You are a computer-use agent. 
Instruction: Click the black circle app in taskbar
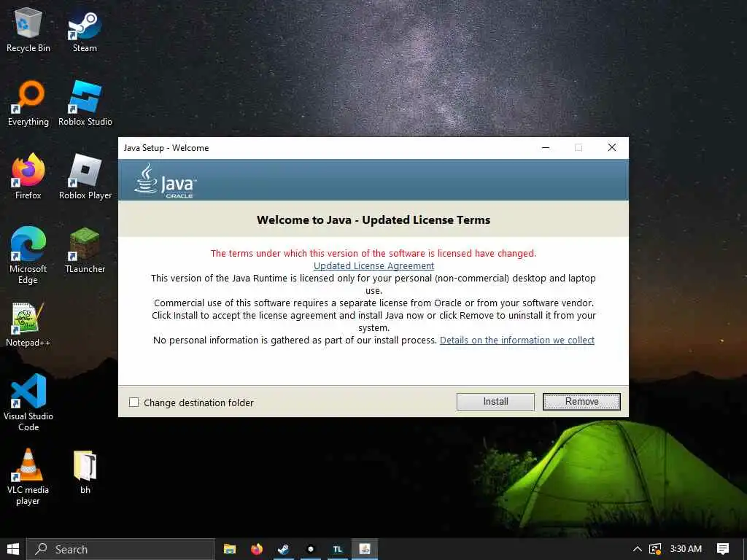click(311, 549)
